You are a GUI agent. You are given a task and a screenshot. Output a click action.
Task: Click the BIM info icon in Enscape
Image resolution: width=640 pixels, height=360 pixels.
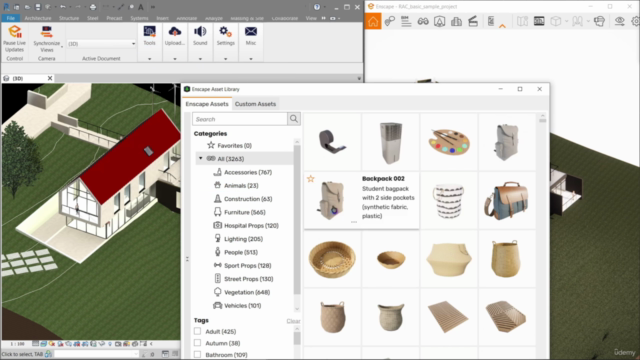point(406,21)
